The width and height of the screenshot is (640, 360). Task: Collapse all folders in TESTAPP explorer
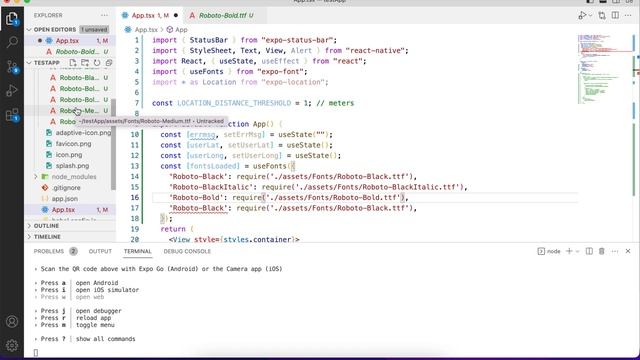pos(109,63)
